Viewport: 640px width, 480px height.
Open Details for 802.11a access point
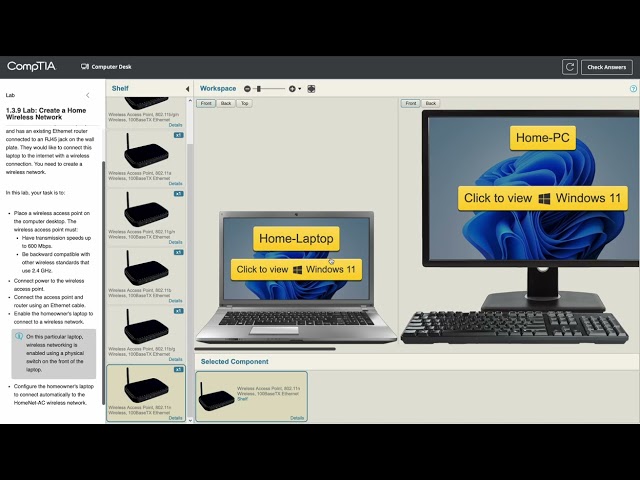176,184
